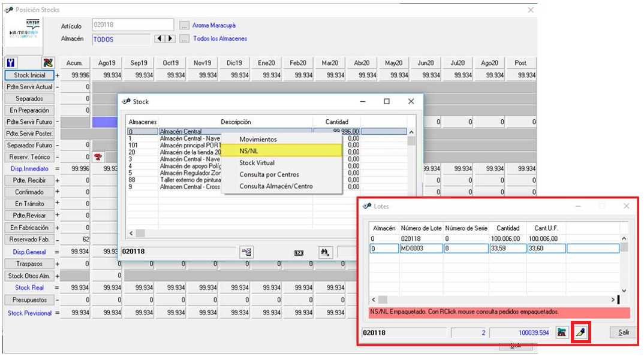Viewport: 644px width, 357px height.
Task: Click Aroma Maracuyá article link
Action: pyautogui.click(x=214, y=25)
